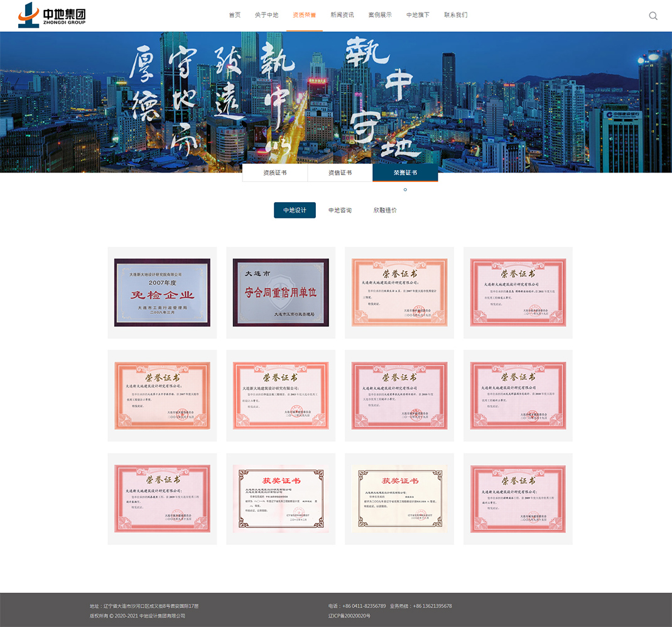Click 联系我们 in the navigation bar
The image size is (672, 627).
456,15
